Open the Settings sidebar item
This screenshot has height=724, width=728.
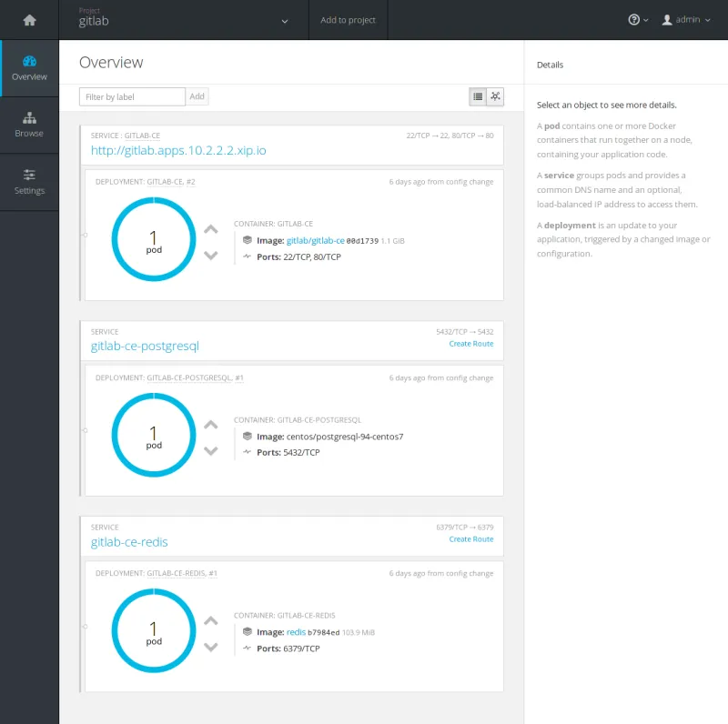pos(29,181)
